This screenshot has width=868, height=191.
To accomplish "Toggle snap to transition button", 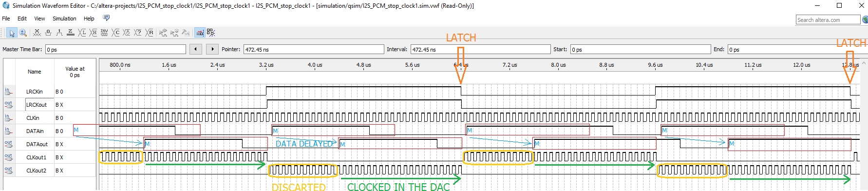I will (x=200, y=33).
